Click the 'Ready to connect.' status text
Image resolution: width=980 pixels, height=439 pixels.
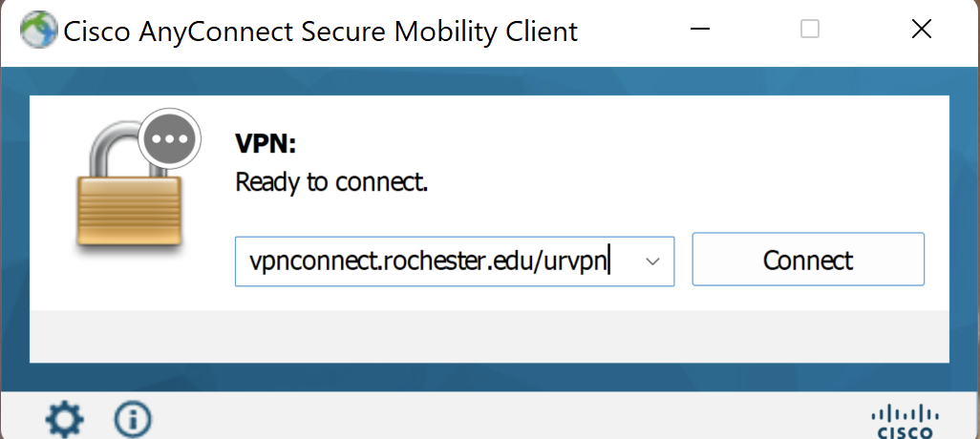click(331, 182)
